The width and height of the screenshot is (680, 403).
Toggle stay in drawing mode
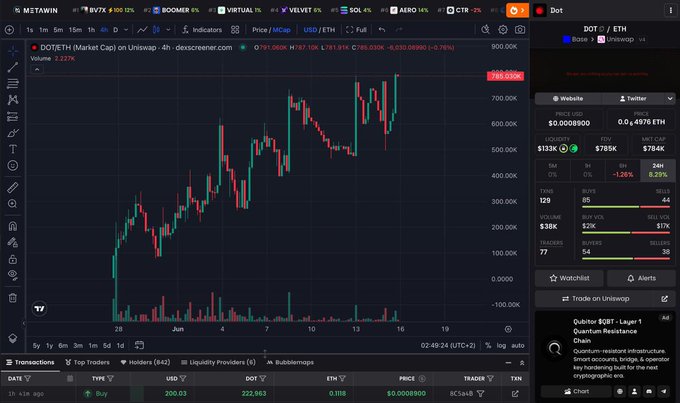[13, 242]
